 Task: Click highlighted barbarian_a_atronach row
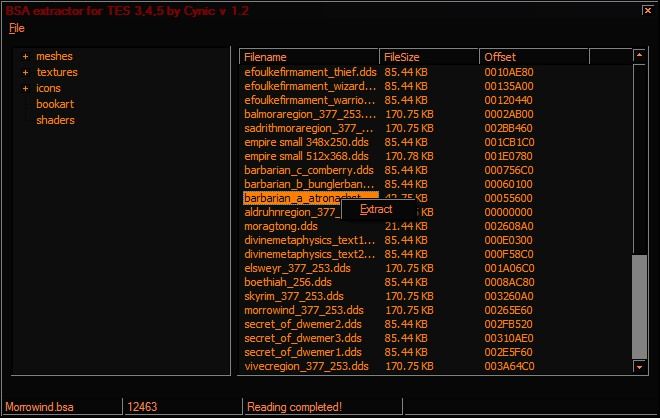(310, 198)
